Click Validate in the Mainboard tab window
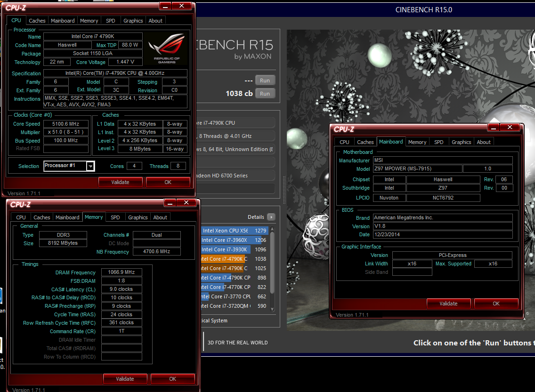This screenshot has width=535, height=392. coord(448,304)
